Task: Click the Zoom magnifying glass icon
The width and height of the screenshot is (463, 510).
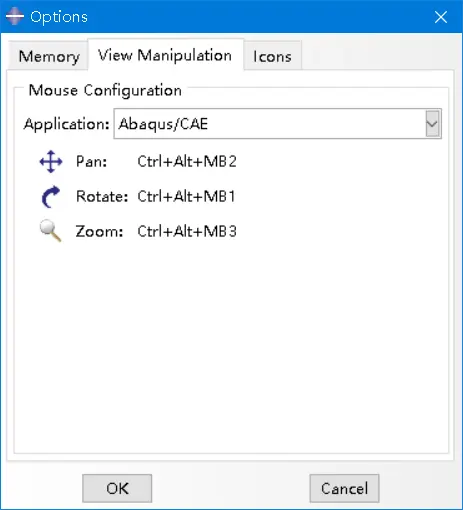Action: [x=50, y=230]
